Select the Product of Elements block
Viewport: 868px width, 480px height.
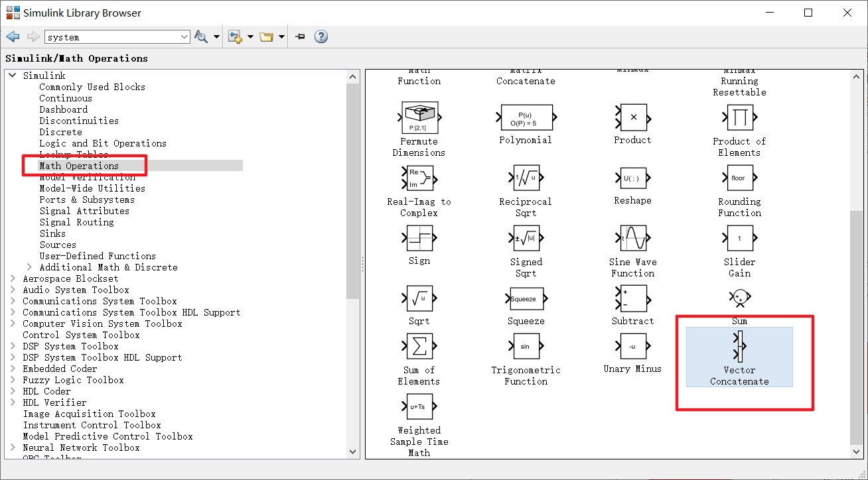click(739, 117)
